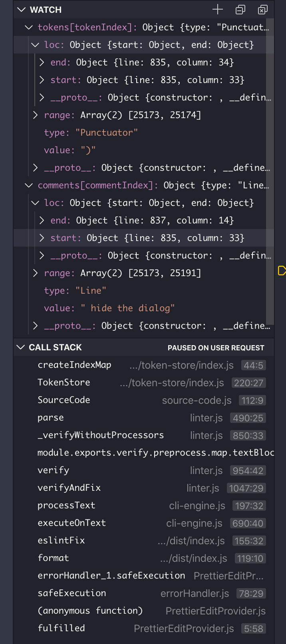Click the PAUSED ON USER REQUEST label
286x644 pixels.
[x=216, y=347]
